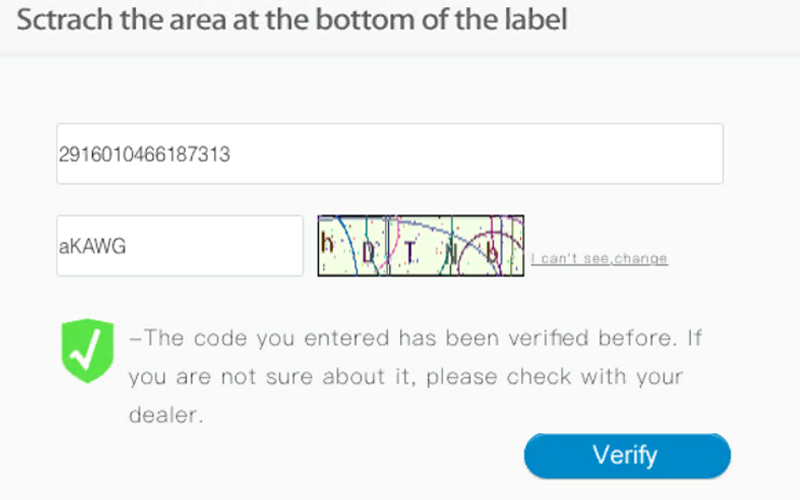Click the white checkmark inside the shield

(x=87, y=349)
